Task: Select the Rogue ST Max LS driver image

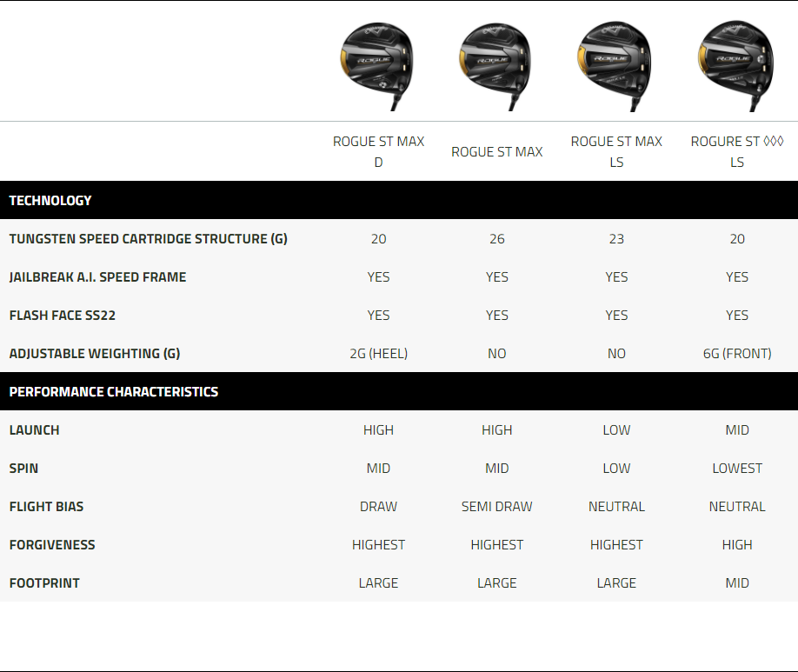Action: tap(616, 64)
